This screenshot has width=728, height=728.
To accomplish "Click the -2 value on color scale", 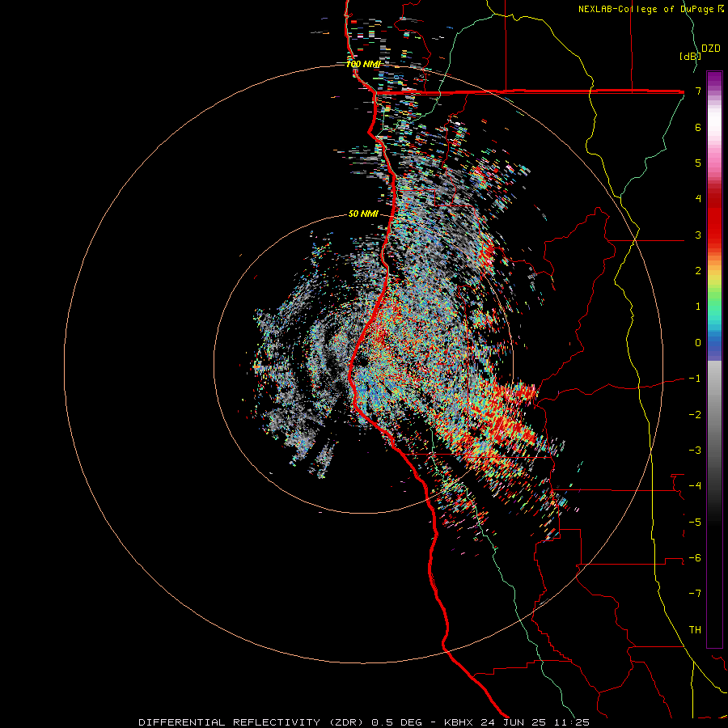I will click(x=695, y=415).
